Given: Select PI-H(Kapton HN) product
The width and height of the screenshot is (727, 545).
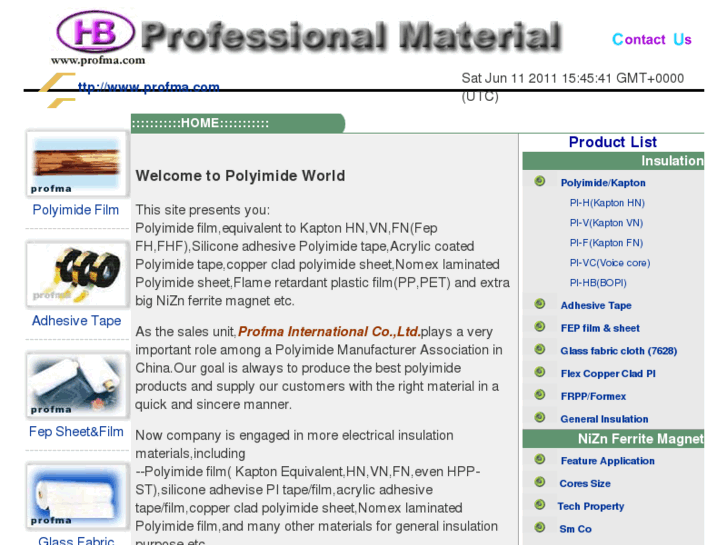Looking at the screenshot, I should tap(607, 203).
